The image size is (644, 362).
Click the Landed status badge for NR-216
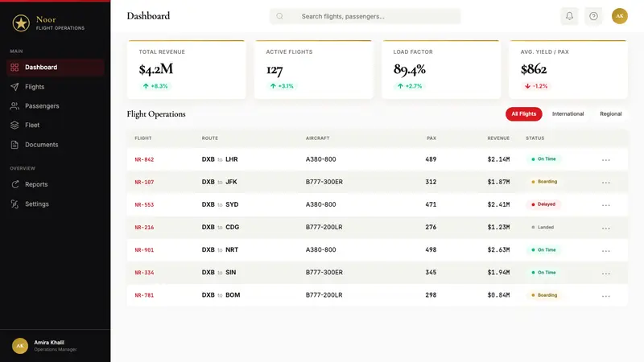pyautogui.click(x=543, y=227)
